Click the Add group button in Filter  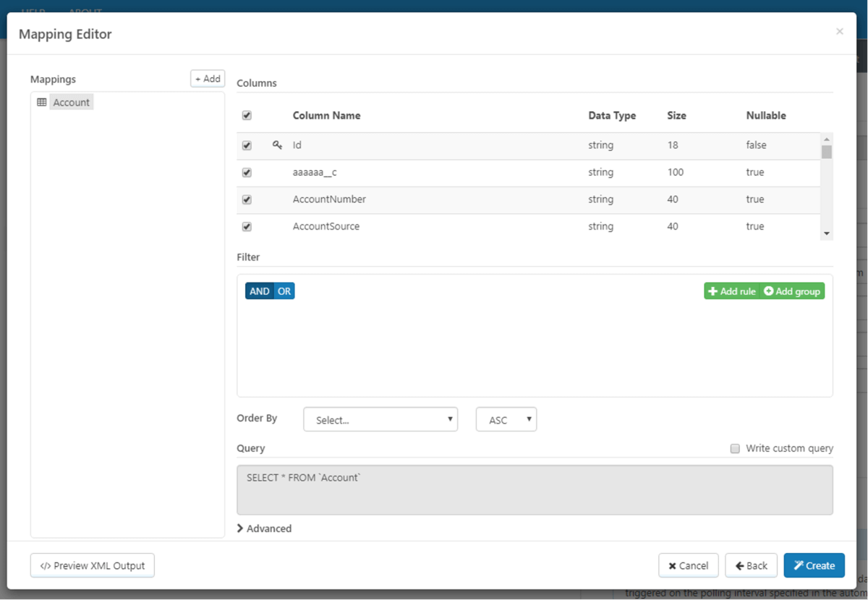[793, 291]
